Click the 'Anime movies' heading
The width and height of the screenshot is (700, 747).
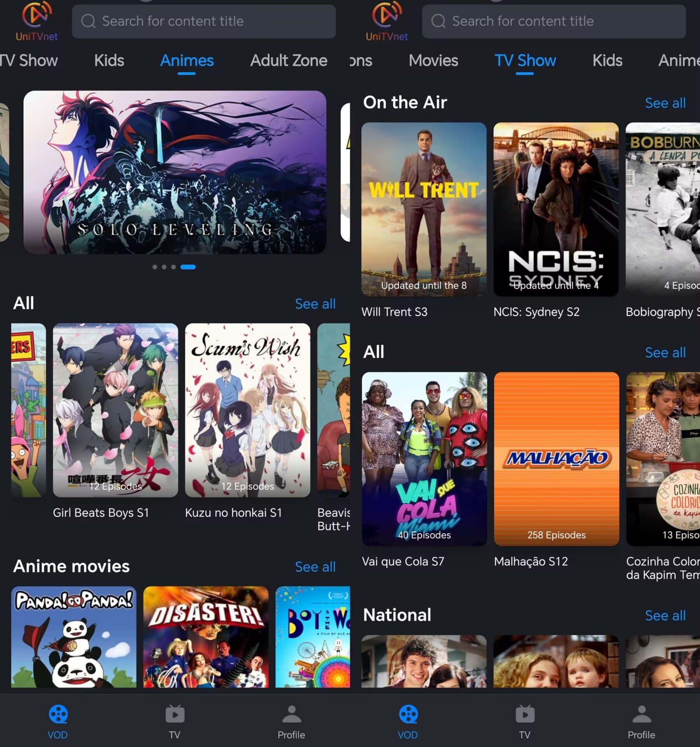(72, 566)
